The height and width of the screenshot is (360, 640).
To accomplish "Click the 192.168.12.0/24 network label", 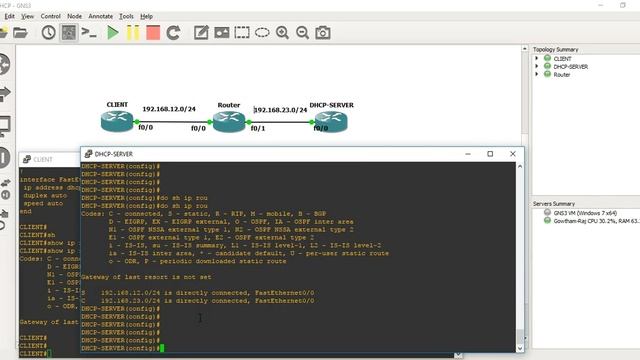I will click(x=169, y=109).
